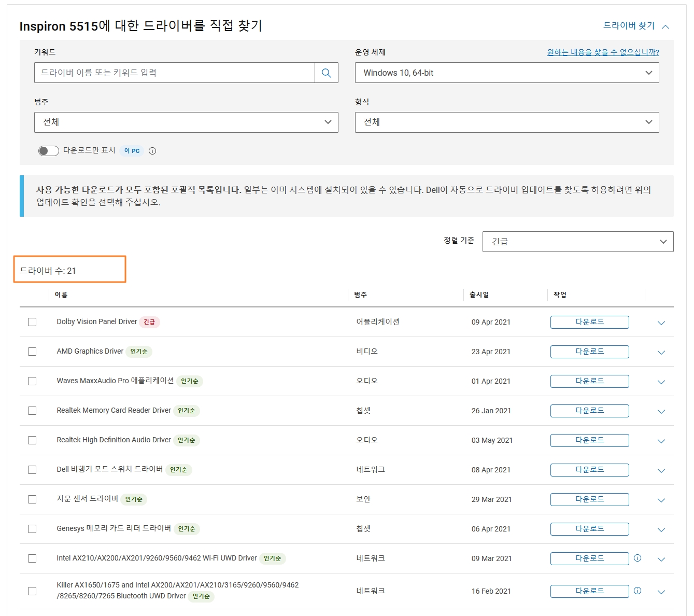Check the Genesys 메모리 카드 리더 checkbox
This screenshot has width=694, height=616.
pyautogui.click(x=32, y=529)
